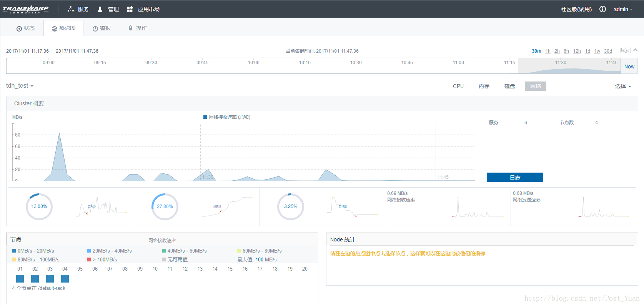Open the CPU sparkline chart

click(x=102, y=206)
